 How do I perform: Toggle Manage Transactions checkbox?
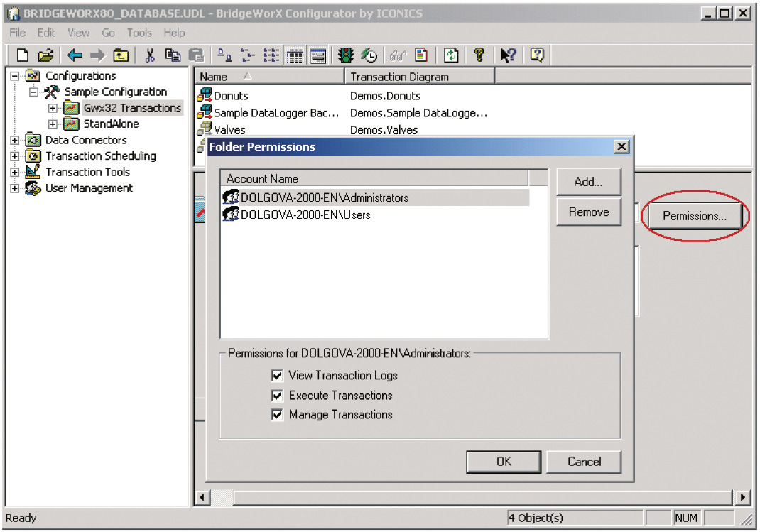tap(277, 415)
